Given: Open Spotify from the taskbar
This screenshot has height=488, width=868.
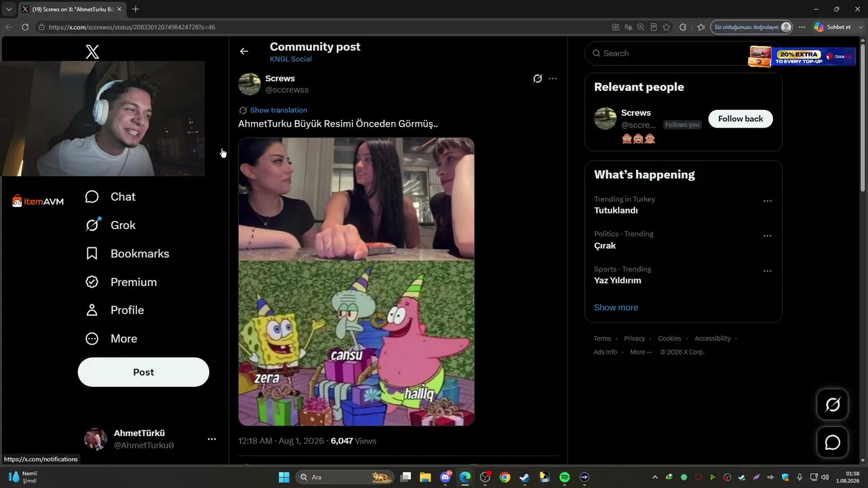Looking at the screenshot, I should [565, 477].
